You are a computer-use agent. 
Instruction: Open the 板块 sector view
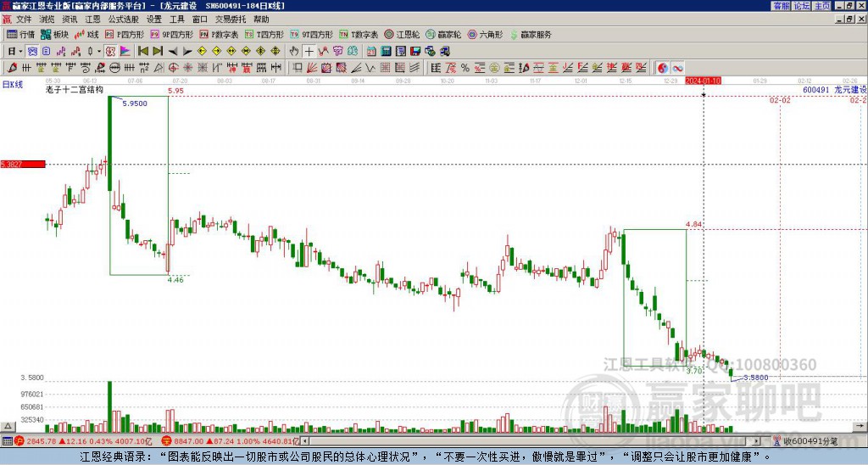[54, 34]
